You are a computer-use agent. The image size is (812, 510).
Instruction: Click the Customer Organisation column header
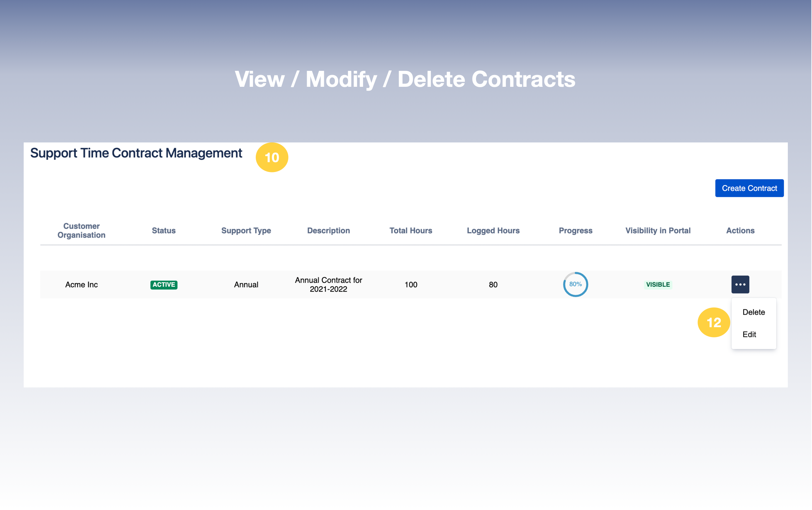pos(81,231)
